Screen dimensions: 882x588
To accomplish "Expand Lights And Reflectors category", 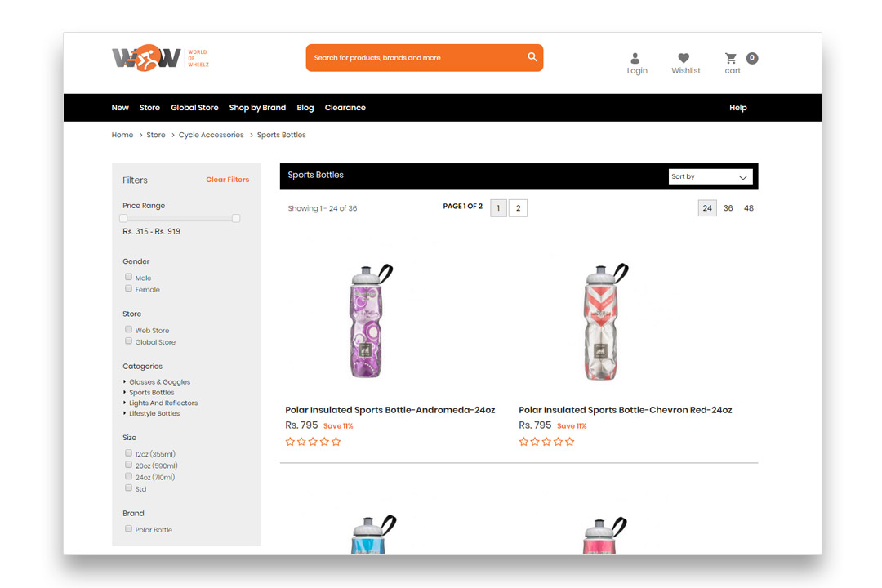I will tap(163, 403).
